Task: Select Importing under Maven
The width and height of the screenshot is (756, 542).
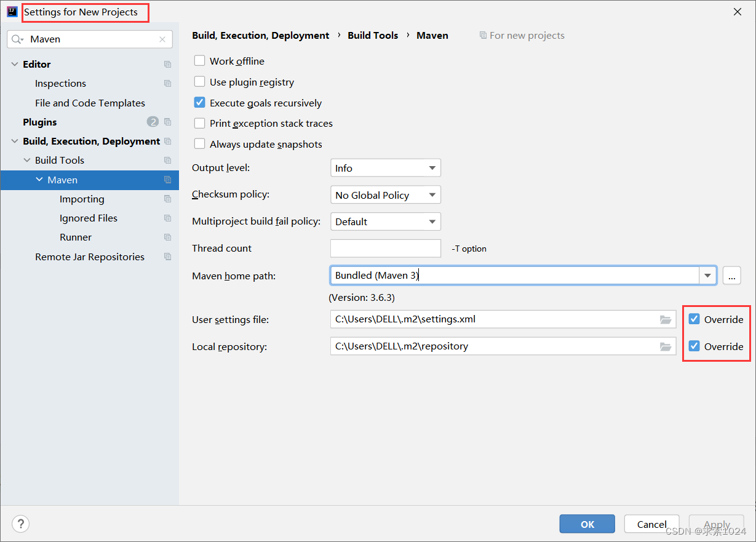Action: (x=82, y=199)
